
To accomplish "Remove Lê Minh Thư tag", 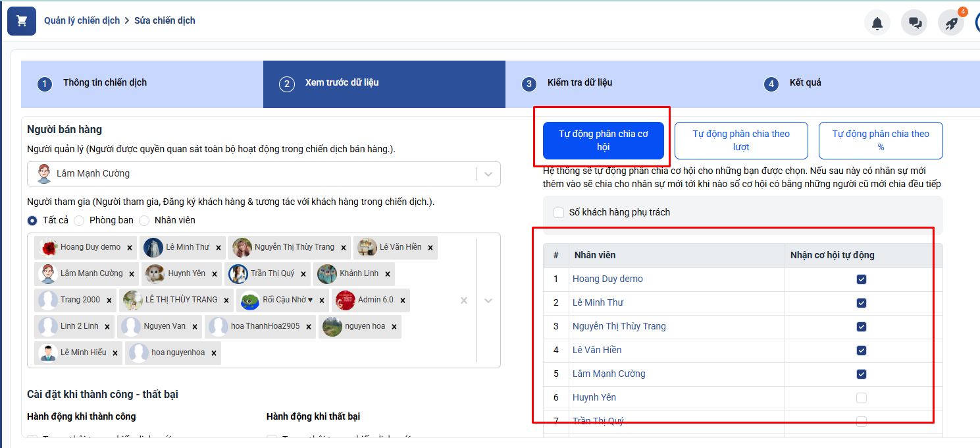I will click(x=219, y=248).
